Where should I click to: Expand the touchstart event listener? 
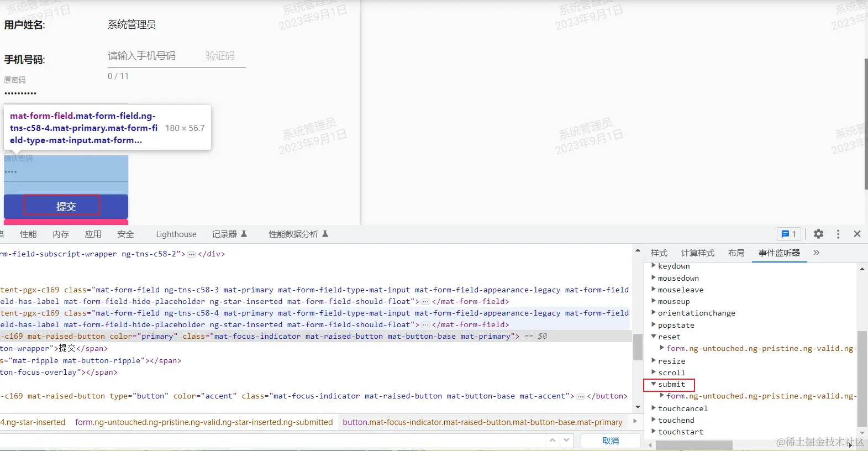tap(654, 432)
